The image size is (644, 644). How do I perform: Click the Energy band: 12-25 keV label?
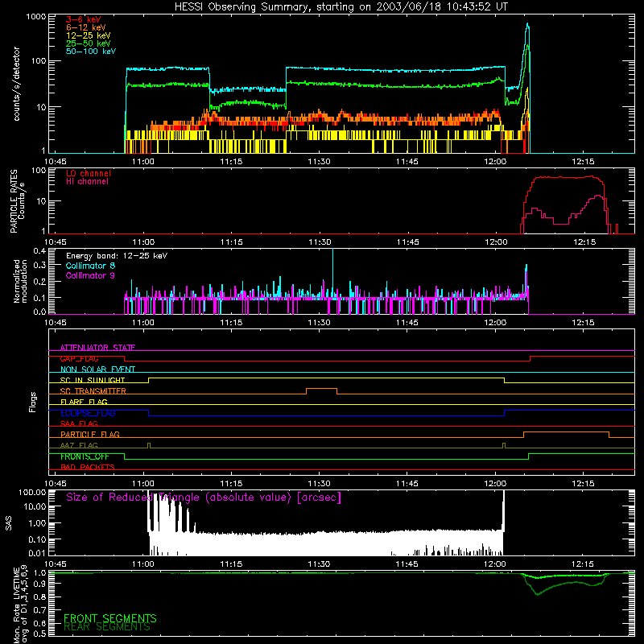pos(117,256)
